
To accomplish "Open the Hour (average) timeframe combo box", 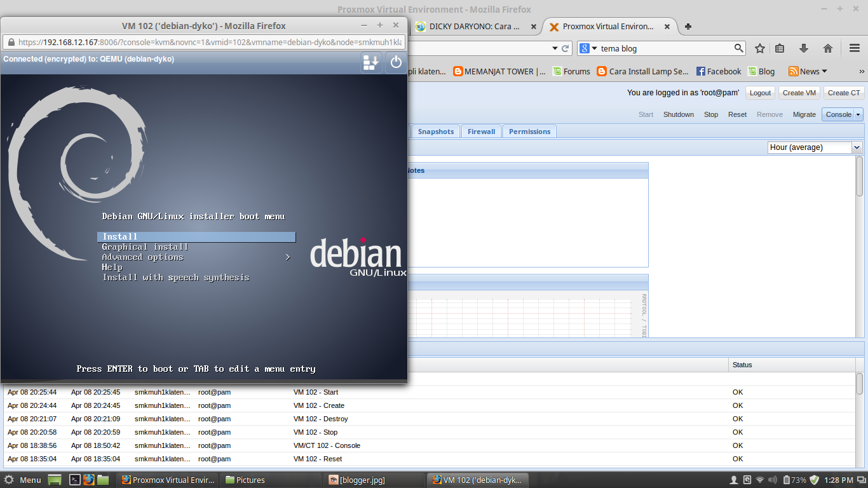I will [815, 147].
